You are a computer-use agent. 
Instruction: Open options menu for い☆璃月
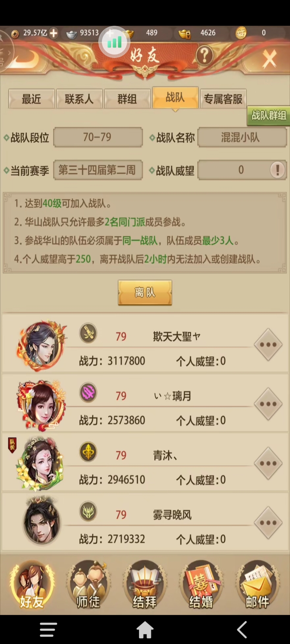tap(268, 404)
